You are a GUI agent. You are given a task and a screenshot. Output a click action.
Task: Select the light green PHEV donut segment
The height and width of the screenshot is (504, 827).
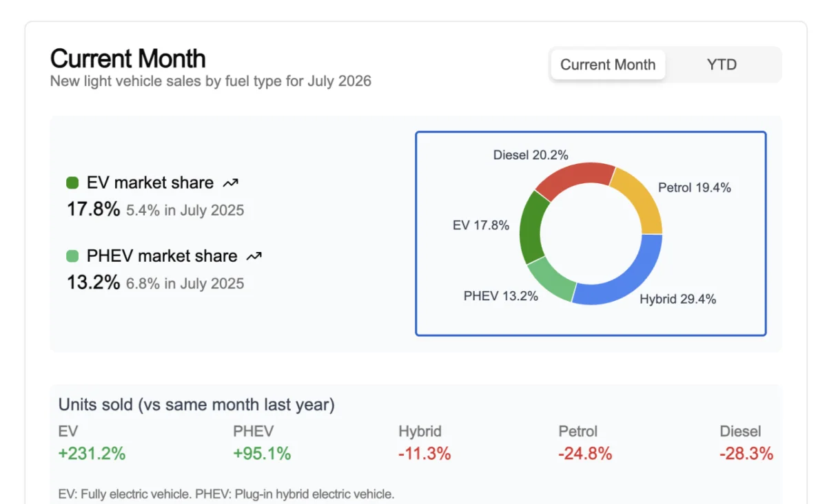[x=550, y=280]
